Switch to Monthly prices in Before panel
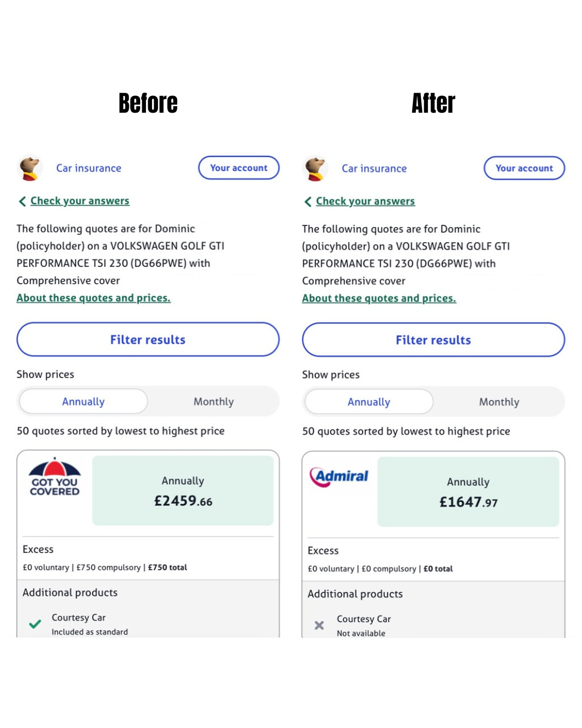 point(213,402)
